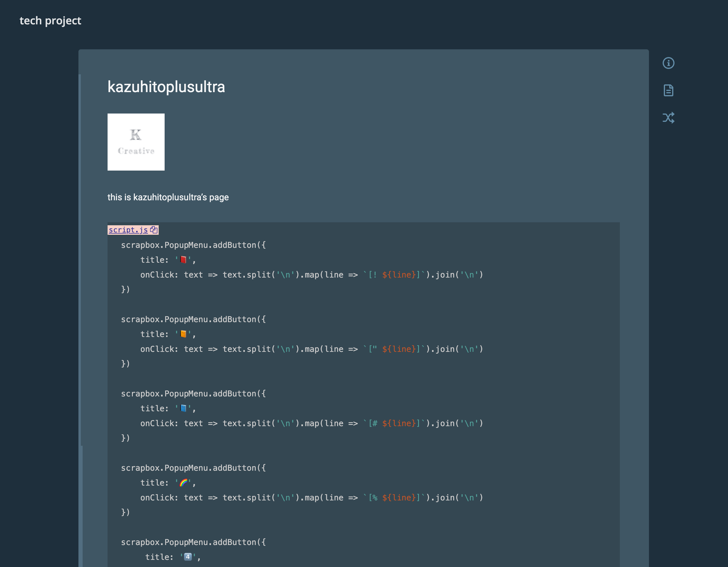Viewport: 728px width, 567px height.
Task: Go to the tech project home link
Action: (50, 21)
